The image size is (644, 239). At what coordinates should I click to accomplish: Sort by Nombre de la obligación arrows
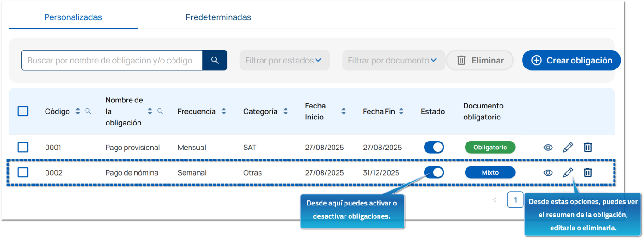click(x=150, y=111)
